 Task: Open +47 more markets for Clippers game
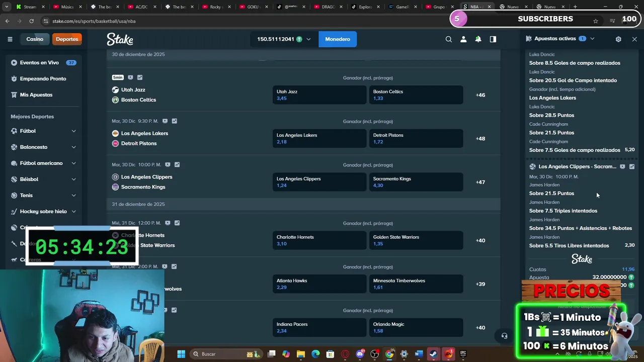pos(480,182)
